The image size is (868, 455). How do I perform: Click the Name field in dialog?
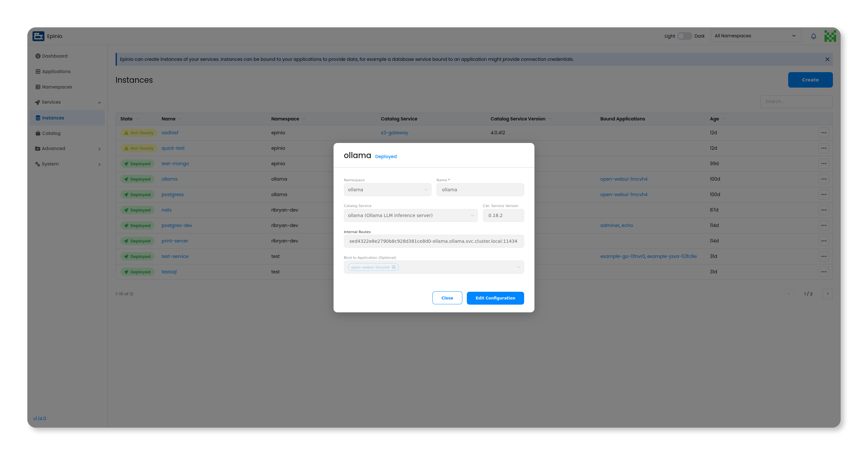480,190
